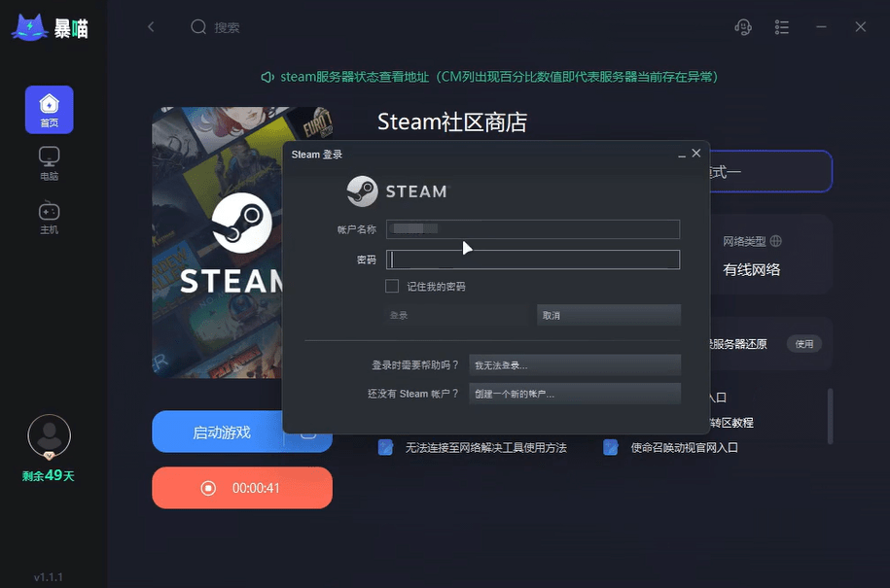The height and width of the screenshot is (588, 890).
Task: Click the 暴喵 cat logo icon
Action: 29,27
